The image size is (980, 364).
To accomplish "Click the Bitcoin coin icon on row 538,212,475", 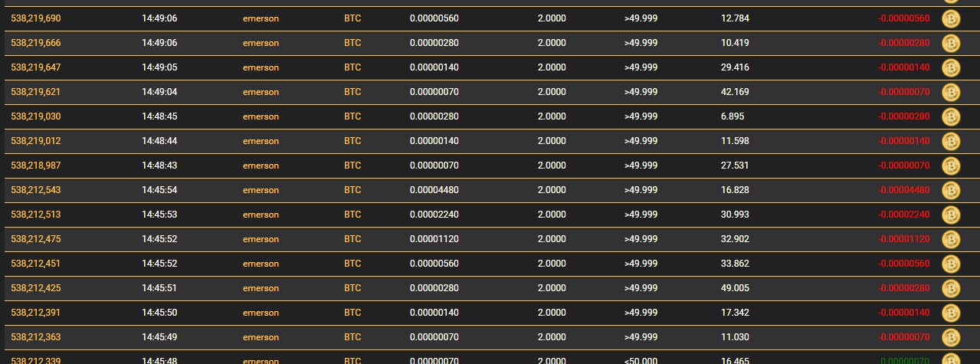I will coord(950,239).
